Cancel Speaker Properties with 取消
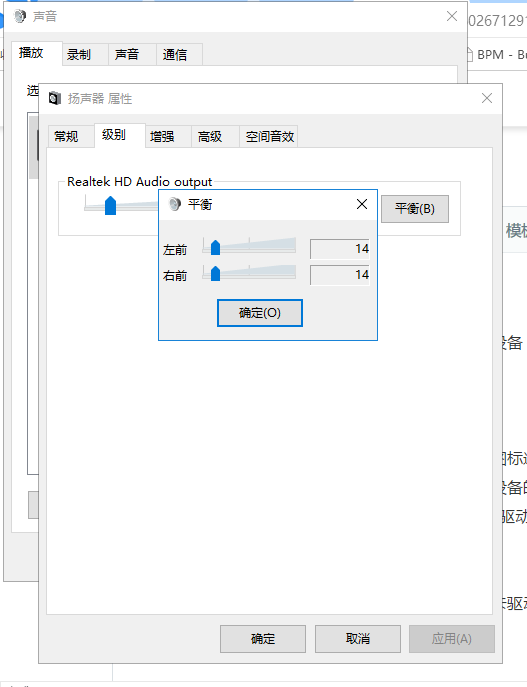The width and height of the screenshot is (527, 687). click(357, 639)
